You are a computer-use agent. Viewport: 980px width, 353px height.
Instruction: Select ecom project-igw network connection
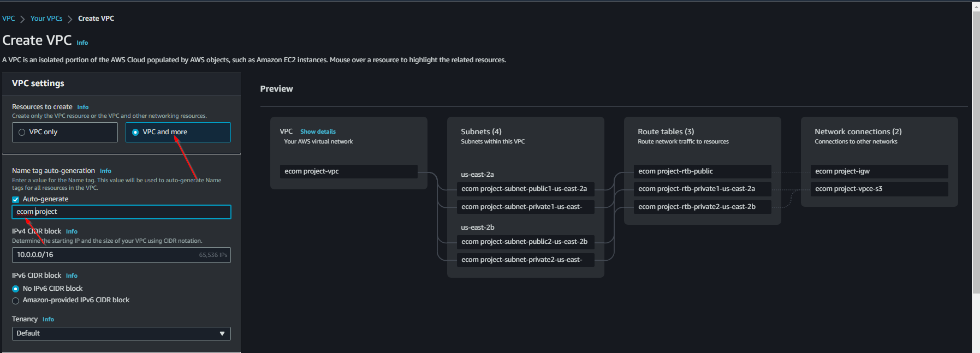(x=879, y=171)
